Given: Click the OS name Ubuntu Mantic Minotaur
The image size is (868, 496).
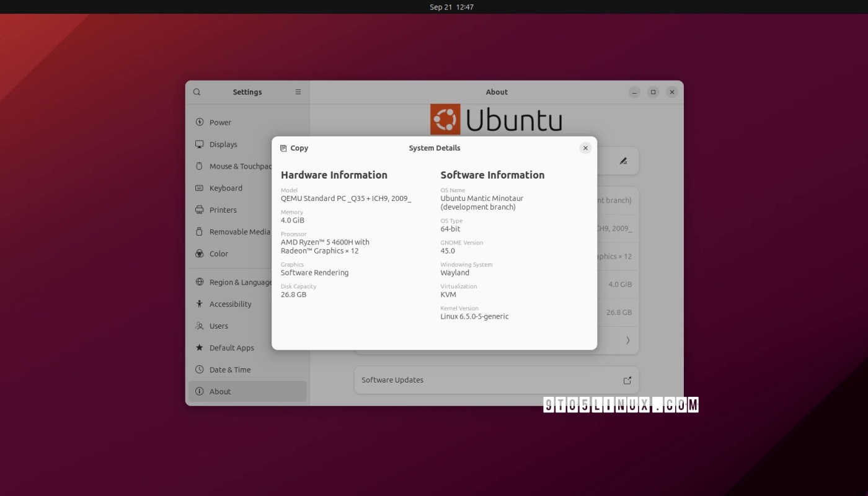Looking at the screenshot, I should tap(482, 203).
